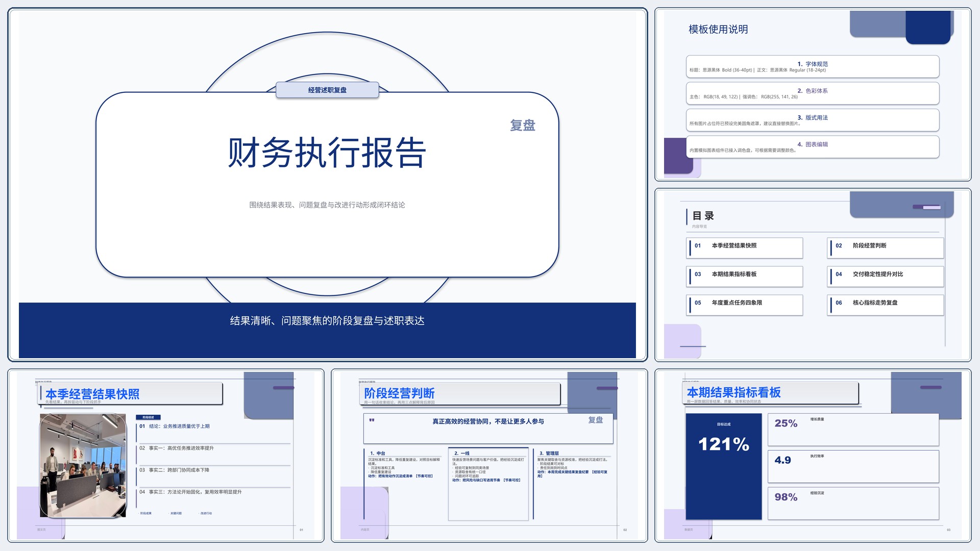Screen dimensions: 980x551
Task: Select the office meeting photo
Action: pos(83,466)
